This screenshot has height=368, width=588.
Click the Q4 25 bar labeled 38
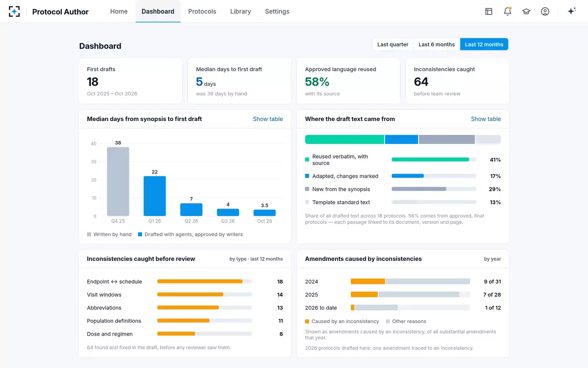(x=118, y=182)
